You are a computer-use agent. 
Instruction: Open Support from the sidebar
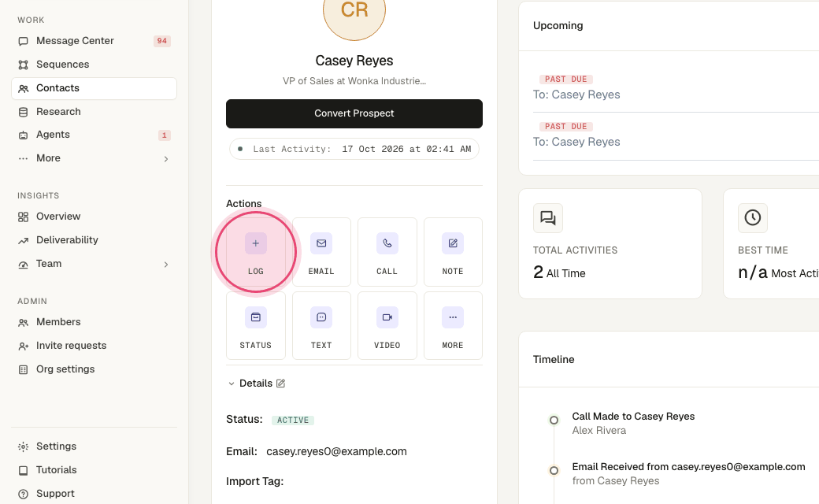pos(94,494)
